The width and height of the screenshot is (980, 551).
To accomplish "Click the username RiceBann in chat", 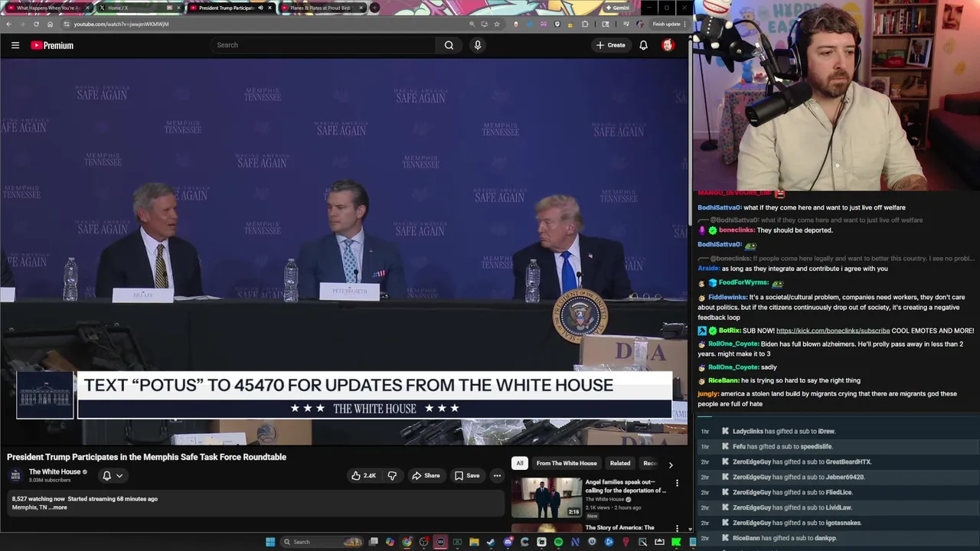I will click(724, 380).
